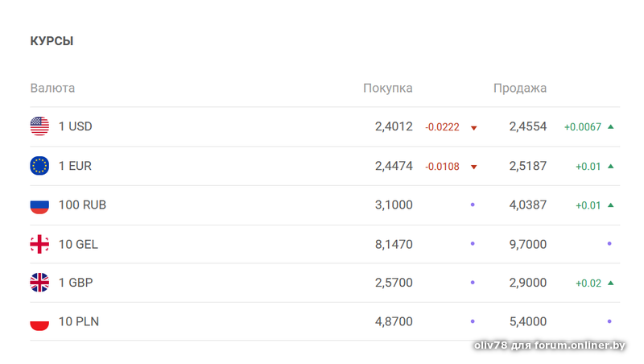Viewport: 644px width, 364px height.
Task: Click green up arrow for USD sell
Action: (x=611, y=126)
